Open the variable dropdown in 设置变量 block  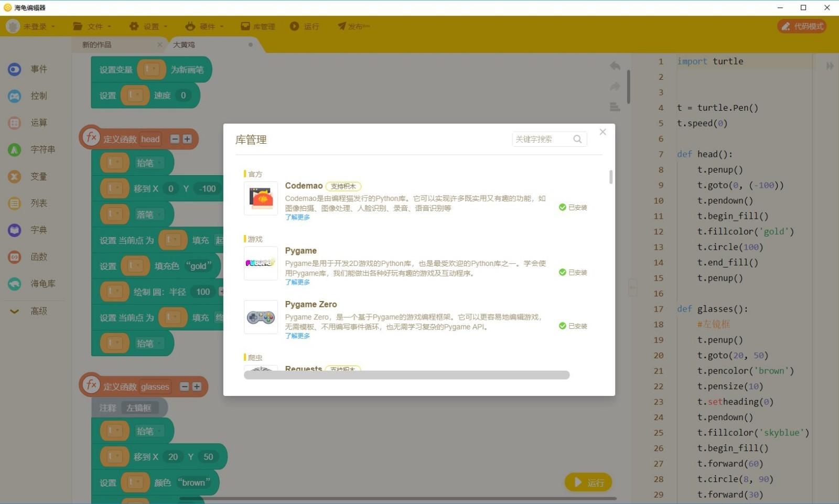152,69
